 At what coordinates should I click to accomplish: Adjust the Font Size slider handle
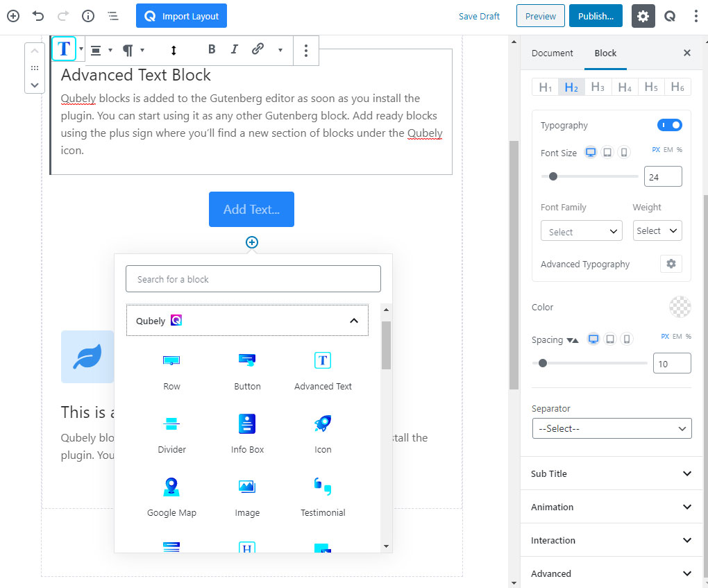(x=553, y=176)
